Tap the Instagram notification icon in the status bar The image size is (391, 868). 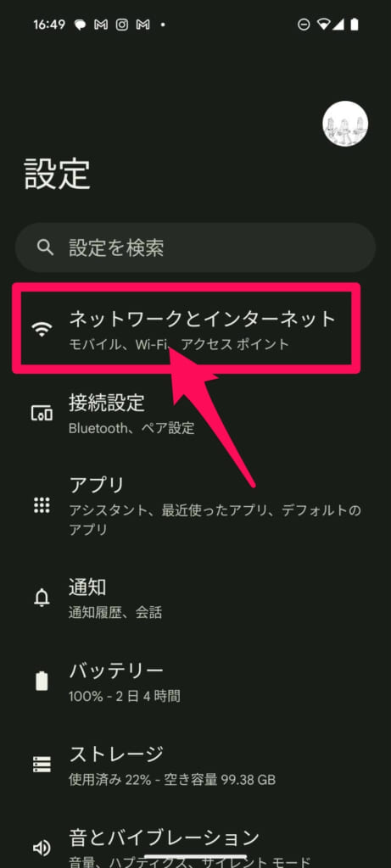pos(121,25)
